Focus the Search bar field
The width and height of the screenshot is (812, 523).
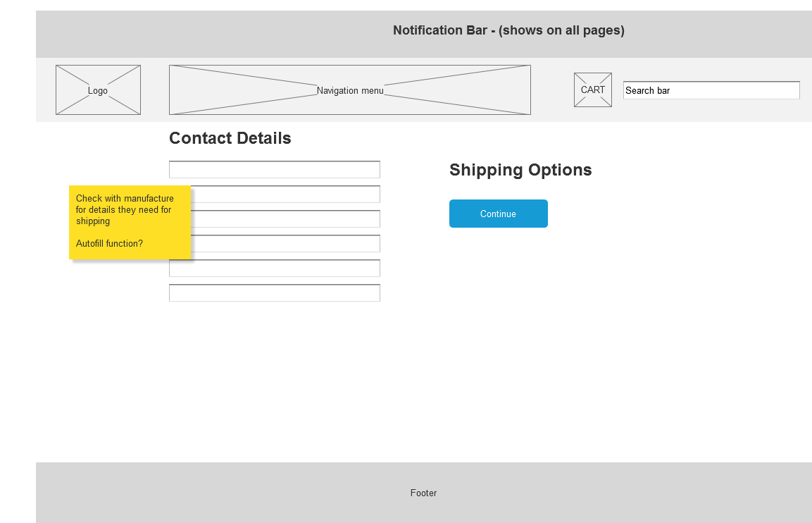point(711,90)
